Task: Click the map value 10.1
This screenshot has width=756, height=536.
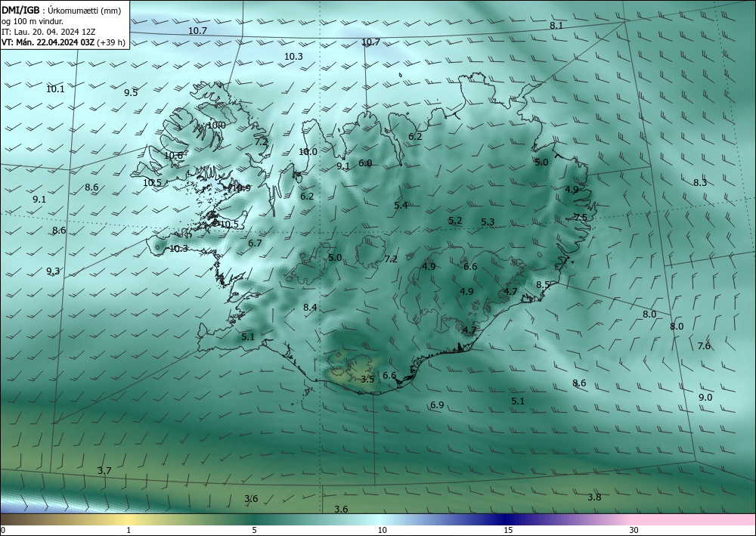Action: tap(55, 88)
